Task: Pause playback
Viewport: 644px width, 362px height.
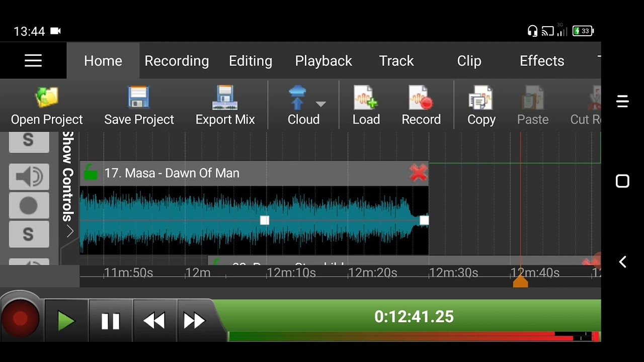Action: point(111,320)
